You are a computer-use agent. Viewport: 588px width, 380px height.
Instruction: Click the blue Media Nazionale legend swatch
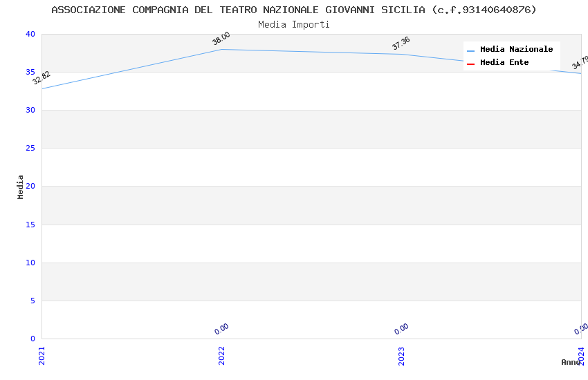tap(471, 50)
